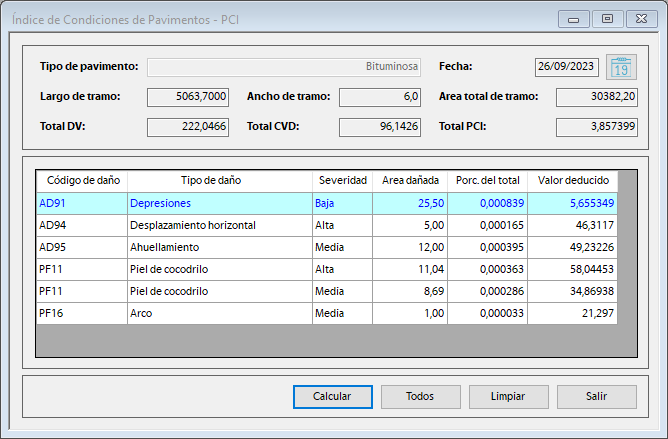This screenshot has height=439, width=668.
Task: Sort by Código de daño column header
Action: click(83, 181)
